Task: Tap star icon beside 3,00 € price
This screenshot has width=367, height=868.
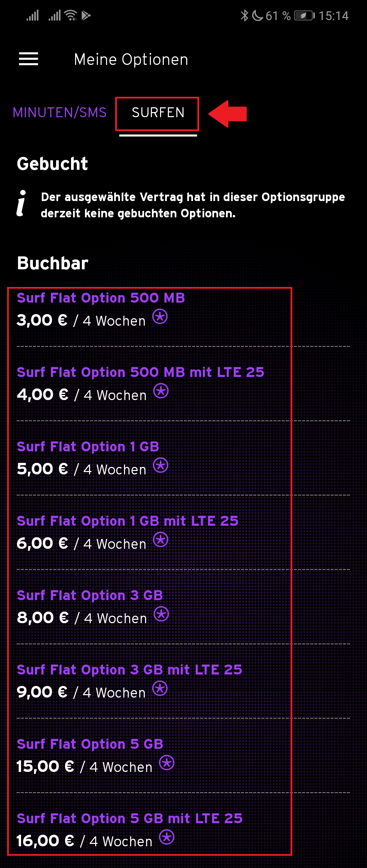Action: [x=160, y=317]
